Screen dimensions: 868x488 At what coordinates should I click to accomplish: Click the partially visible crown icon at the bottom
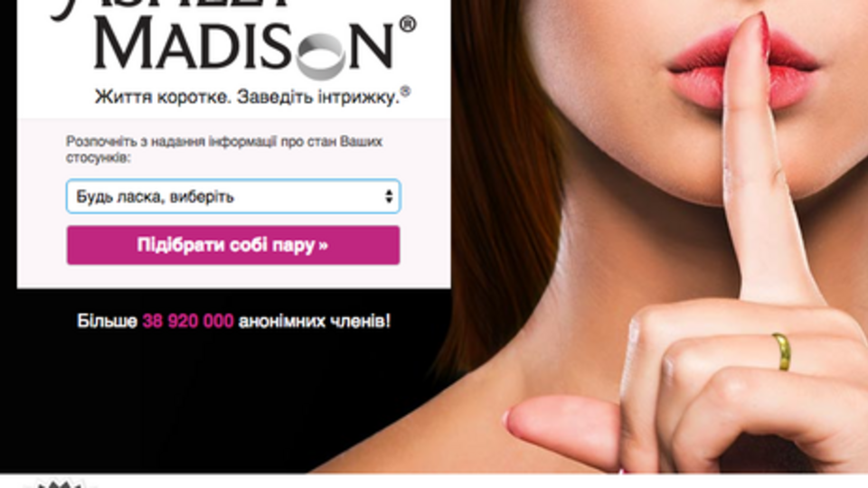[x=55, y=484]
